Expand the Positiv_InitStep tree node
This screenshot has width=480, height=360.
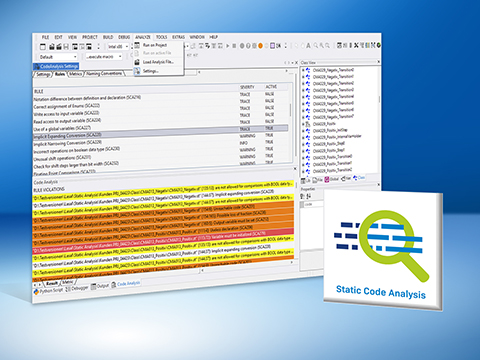[303, 131]
